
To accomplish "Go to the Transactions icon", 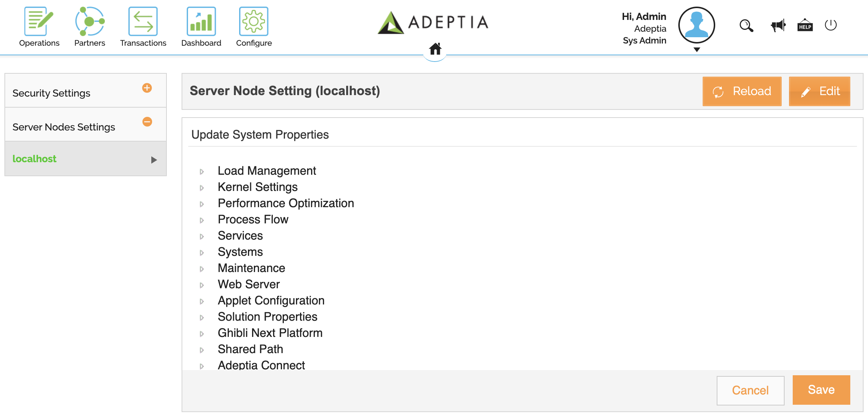I will [143, 21].
